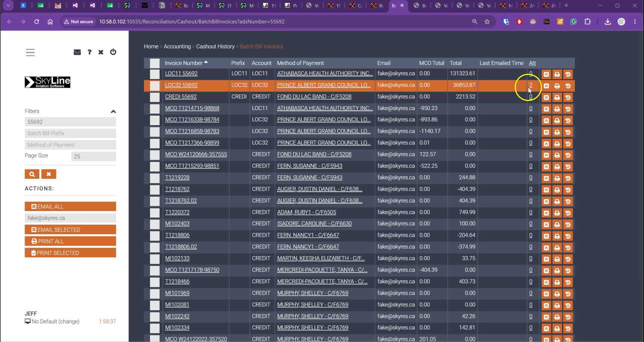Open the browser downloads icon

click(607, 22)
